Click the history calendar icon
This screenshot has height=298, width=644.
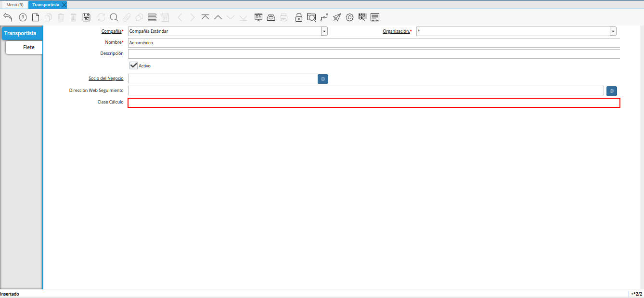(165, 17)
